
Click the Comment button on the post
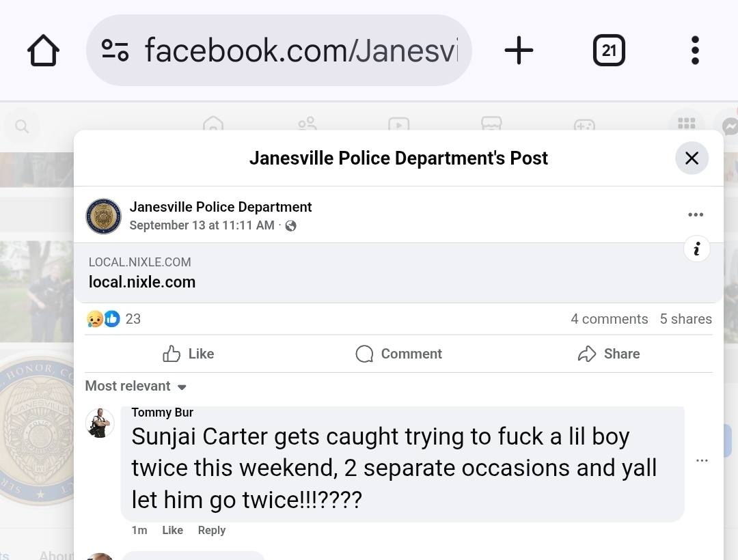398,354
